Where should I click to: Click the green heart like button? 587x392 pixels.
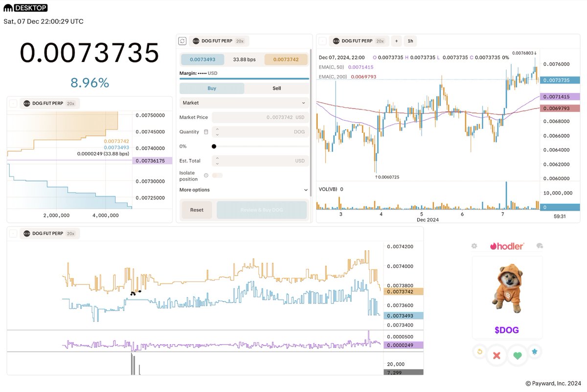pyautogui.click(x=518, y=355)
